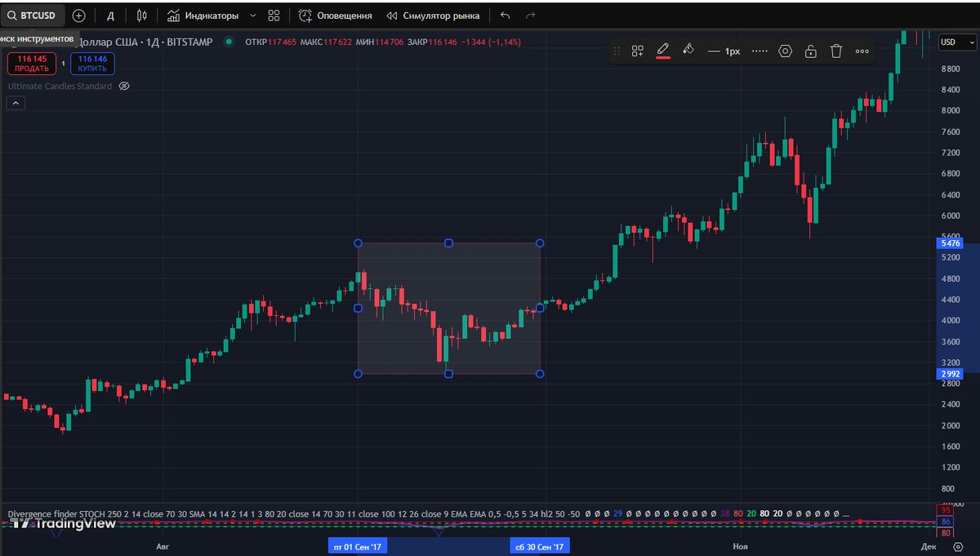
Task: Select the left-middle rectangle handle
Action: (x=358, y=309)
